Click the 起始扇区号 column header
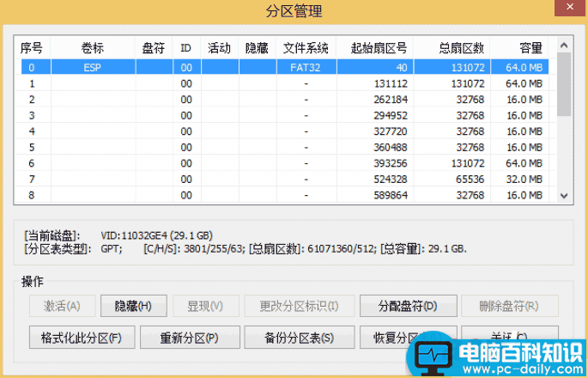 [x=375, y=47]
